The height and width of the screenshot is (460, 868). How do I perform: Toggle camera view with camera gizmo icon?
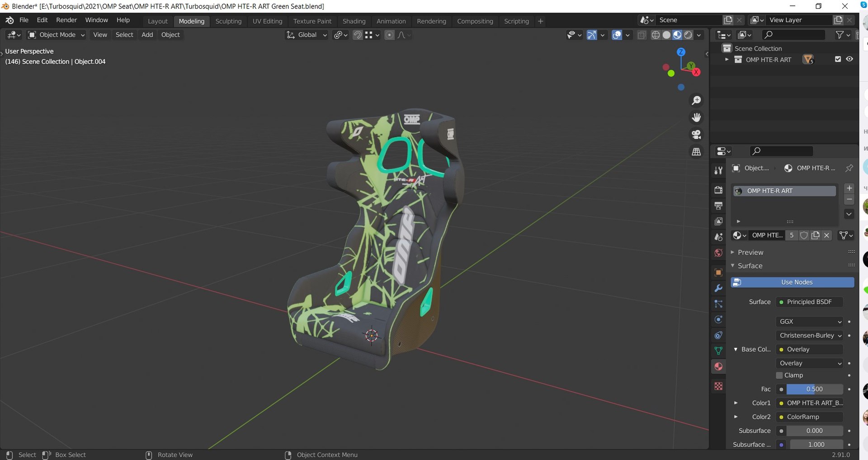(x=696, y=135)
